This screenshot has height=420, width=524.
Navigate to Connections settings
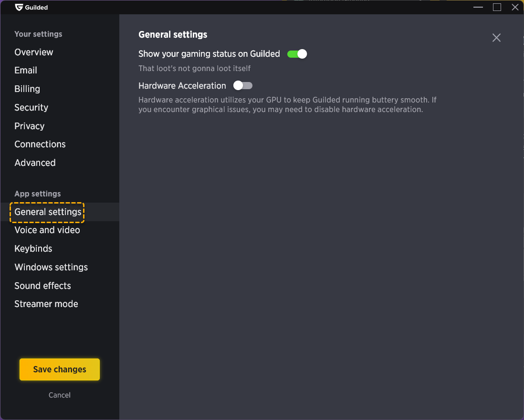(x=40, y=144)
